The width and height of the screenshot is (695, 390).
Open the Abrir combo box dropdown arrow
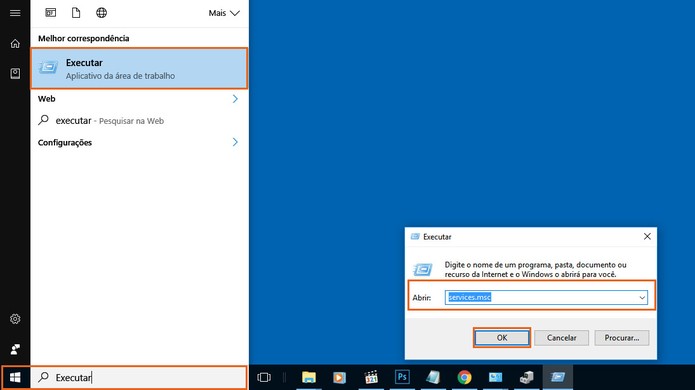pyautogui.click(x=642, y=297)
